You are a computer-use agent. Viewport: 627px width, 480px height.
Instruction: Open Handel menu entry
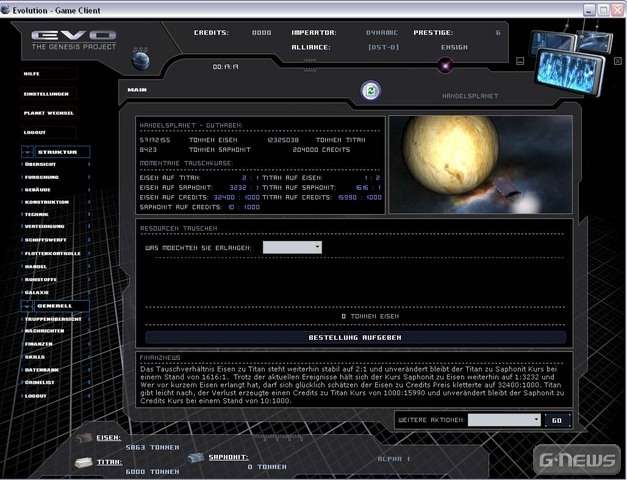pos(36,266)
